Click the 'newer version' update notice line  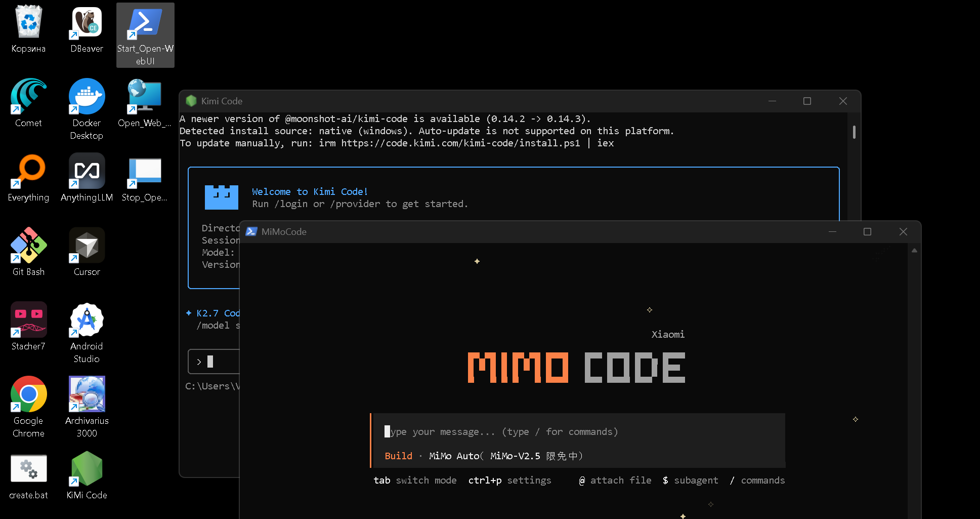coord(385,118)
